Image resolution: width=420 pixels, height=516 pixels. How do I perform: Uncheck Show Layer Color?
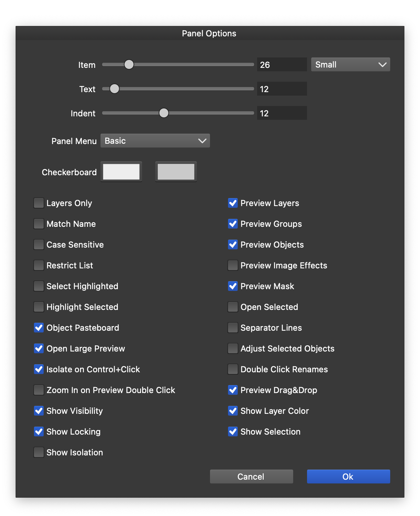[233, 411]
